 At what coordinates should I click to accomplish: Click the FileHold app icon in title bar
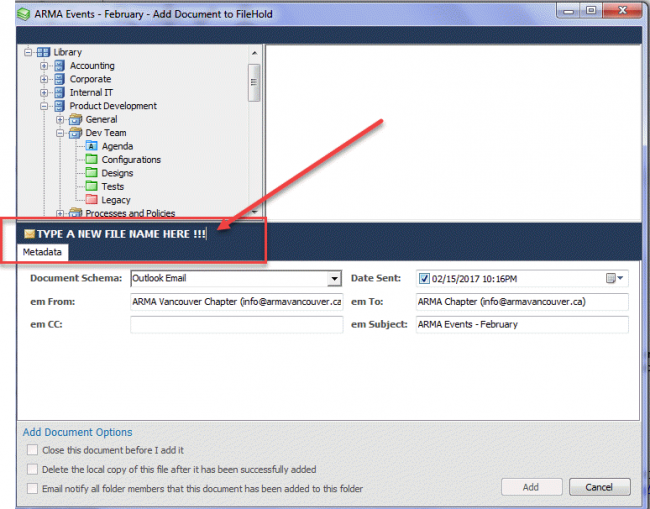(24, 14)
